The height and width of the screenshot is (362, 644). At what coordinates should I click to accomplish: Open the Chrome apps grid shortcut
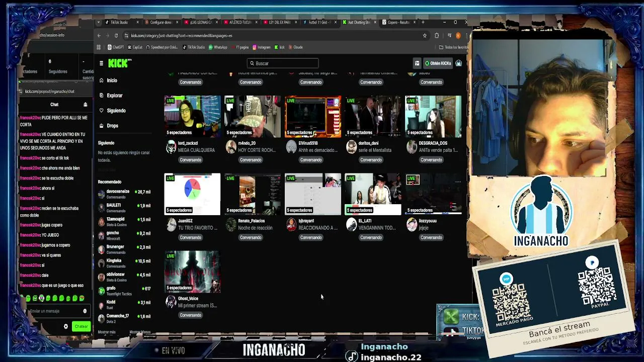click(x=99, y=47)
